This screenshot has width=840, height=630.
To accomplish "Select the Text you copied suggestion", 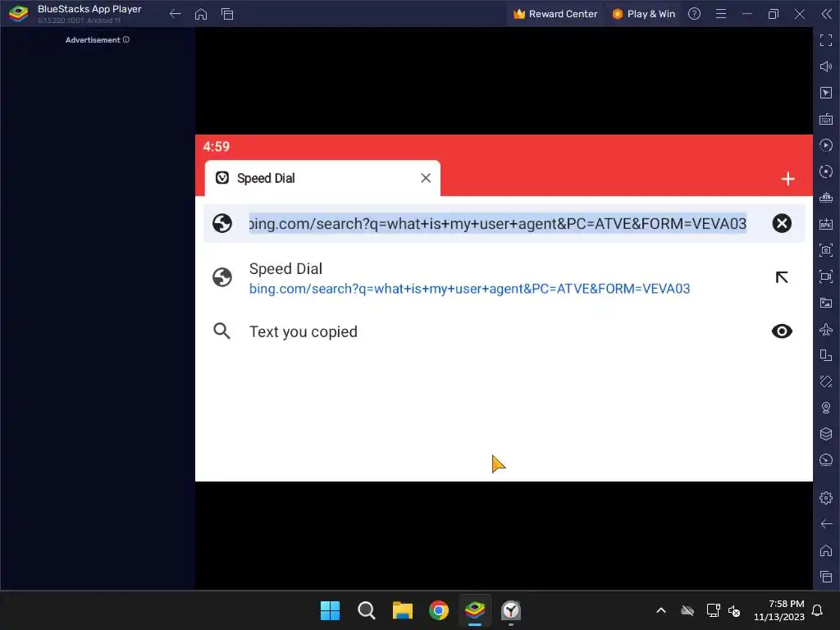I will 504,331.
